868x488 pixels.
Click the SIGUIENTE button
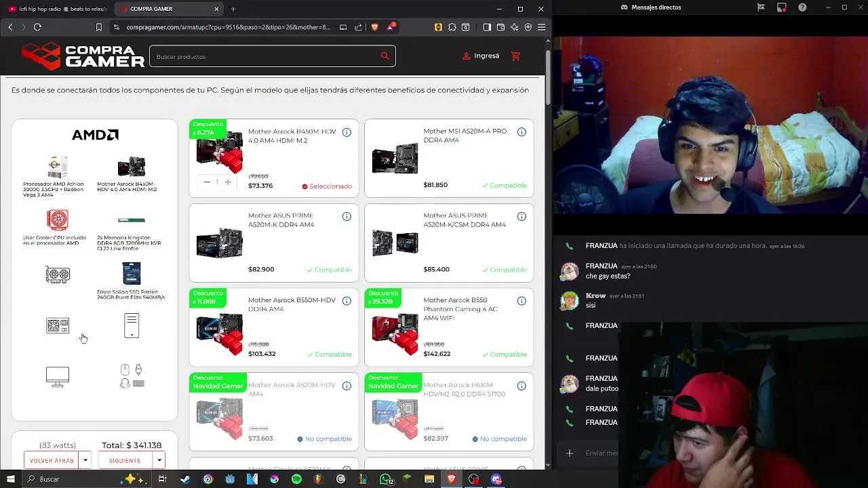pos(125,460)
